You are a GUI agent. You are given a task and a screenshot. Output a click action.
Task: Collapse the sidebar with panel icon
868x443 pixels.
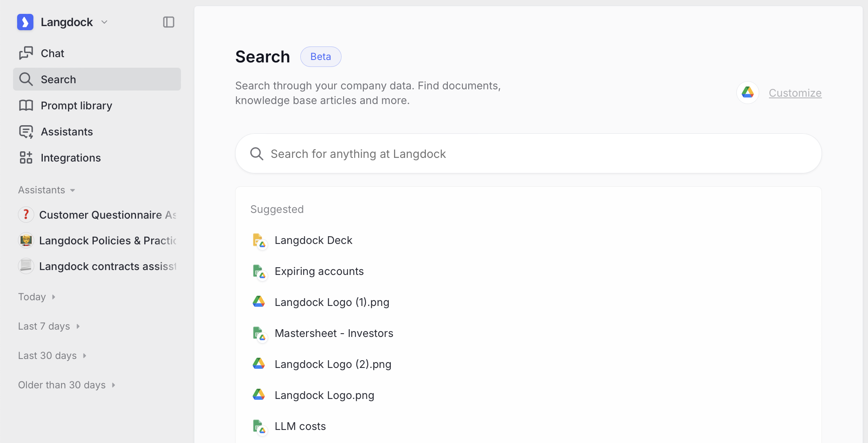click(168, 22)
